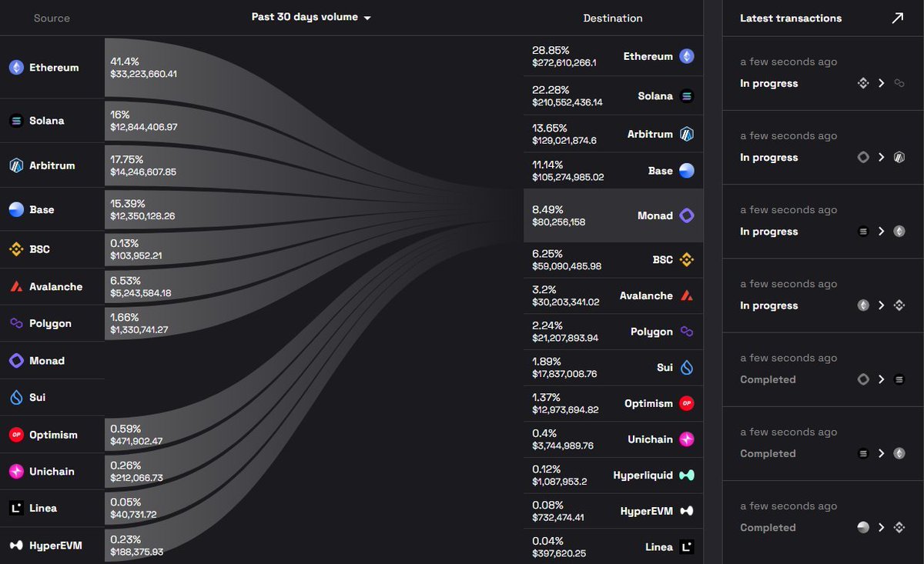Click the Solana icon in the Destination list
924x564 pixels.
pos(687,96)
